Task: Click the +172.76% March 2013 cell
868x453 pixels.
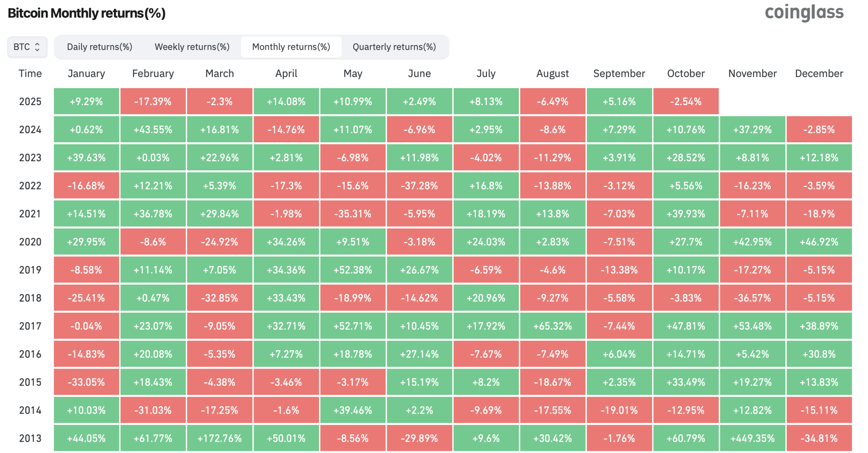Action: [x=219, y=438]
